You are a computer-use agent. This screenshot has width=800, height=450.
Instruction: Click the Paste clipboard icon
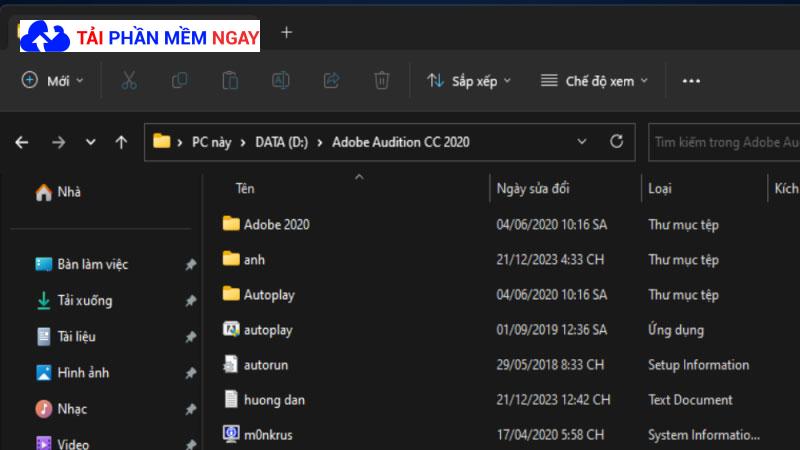pyautogui.click(x=230, y=81)
